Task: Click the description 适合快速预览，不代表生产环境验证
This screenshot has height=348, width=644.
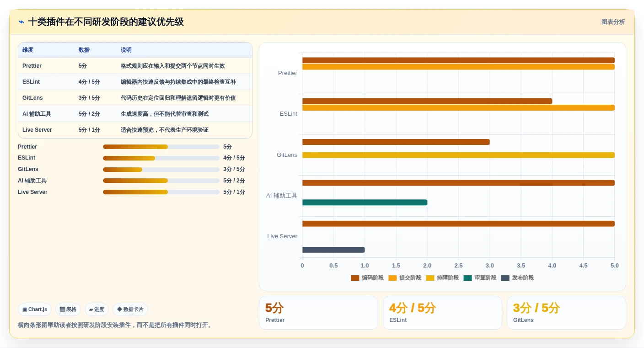Action: tap(165, 130)
